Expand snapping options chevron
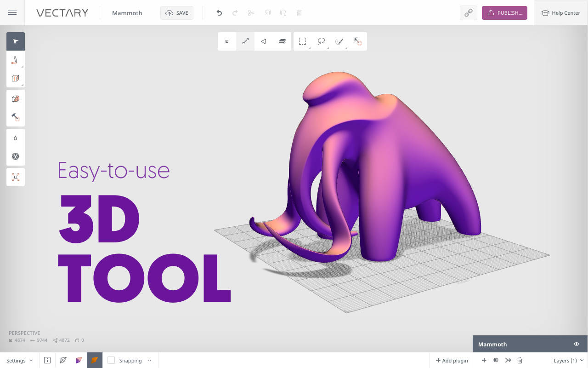588x368 pixels. tap(149, 361)
